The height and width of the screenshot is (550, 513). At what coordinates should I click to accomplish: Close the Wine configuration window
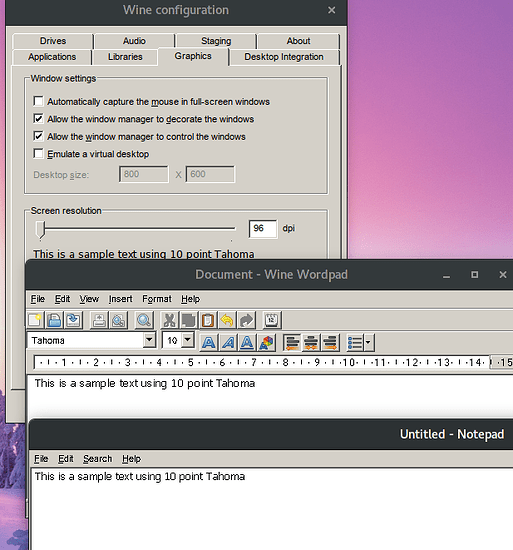pos(331,10)
